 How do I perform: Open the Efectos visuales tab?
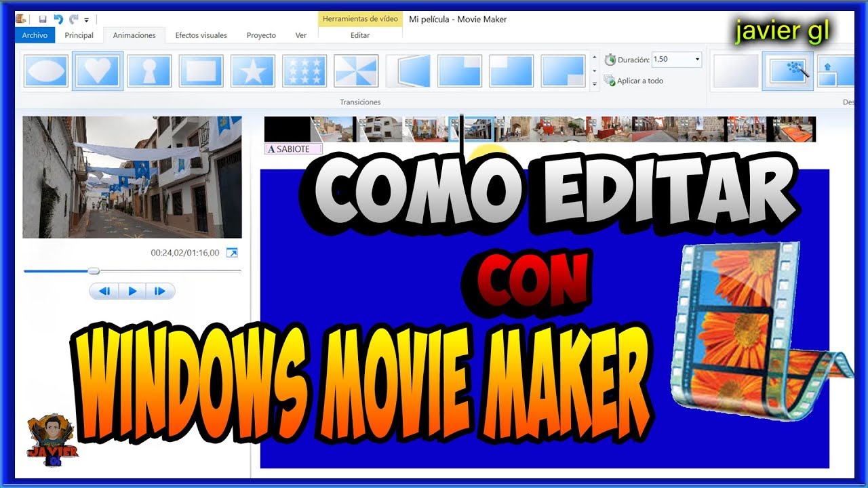pyautogui.click(x=201, y=35)
